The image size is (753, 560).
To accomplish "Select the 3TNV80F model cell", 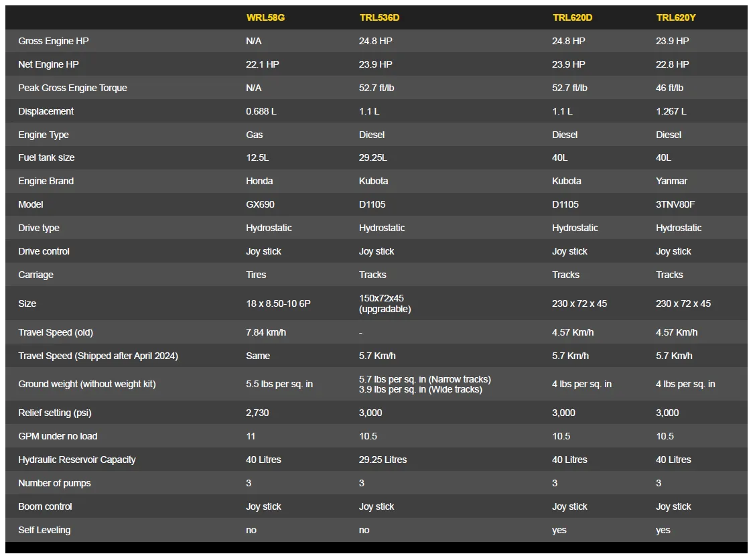I will tap(675, 204).
